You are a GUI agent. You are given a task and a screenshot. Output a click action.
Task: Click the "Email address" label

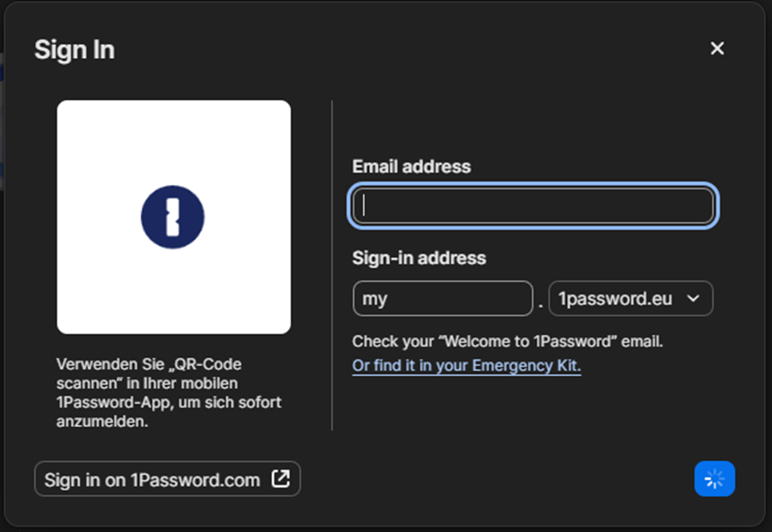pos(412,167)
